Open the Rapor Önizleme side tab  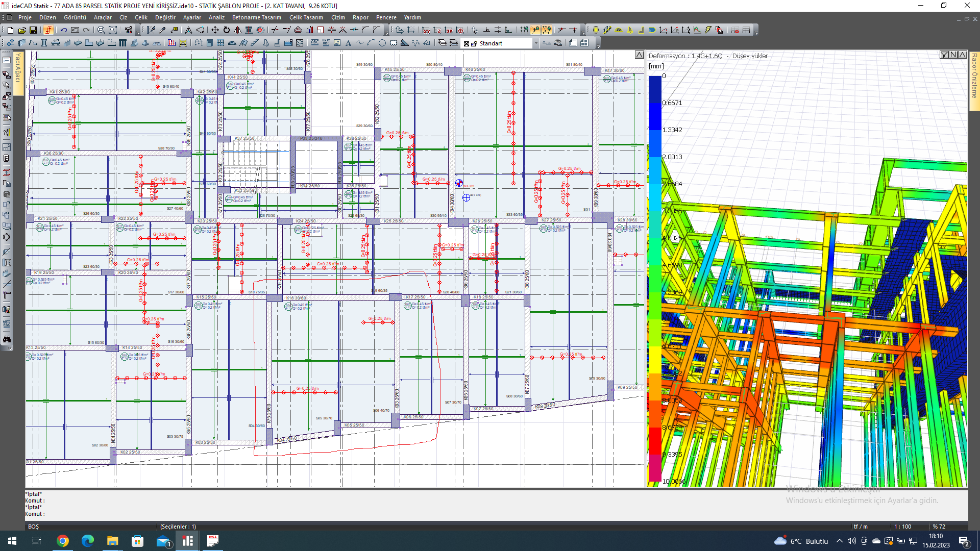(974, 81)
